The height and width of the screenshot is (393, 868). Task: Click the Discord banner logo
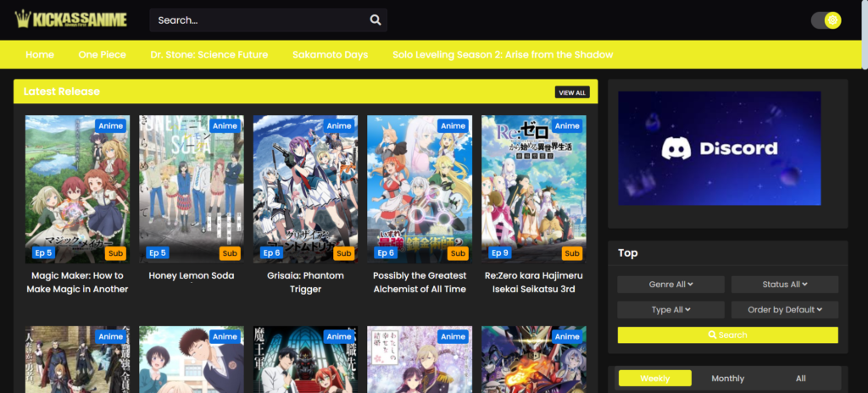pyautogui.click(x=719, y=148)
